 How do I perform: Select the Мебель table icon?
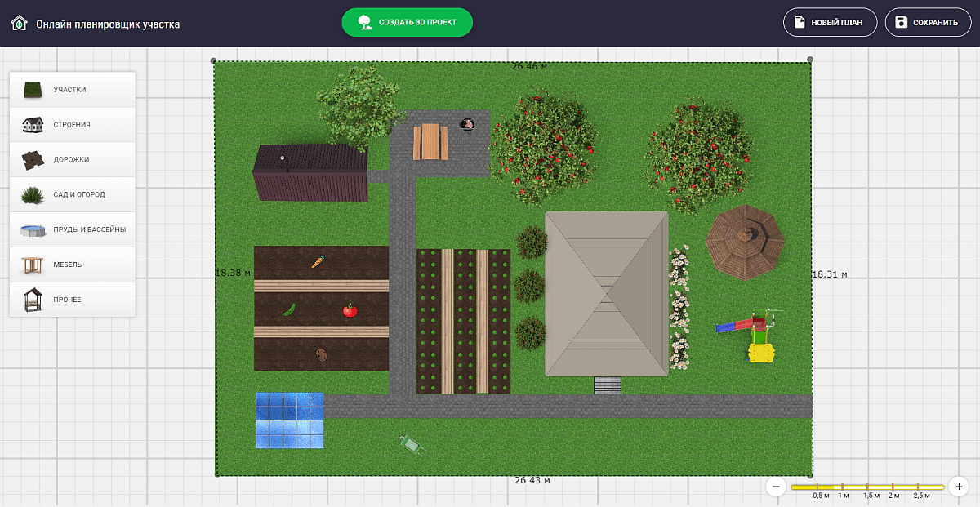pos(33,265)
